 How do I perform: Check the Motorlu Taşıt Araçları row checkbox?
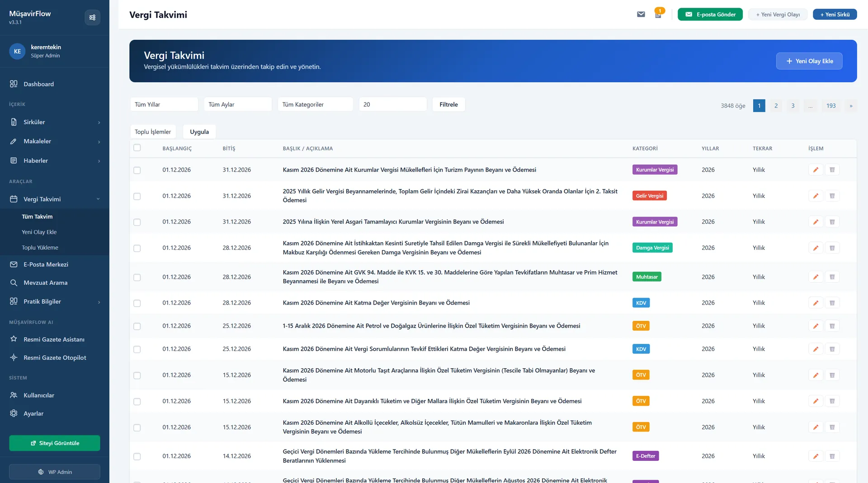137,375
